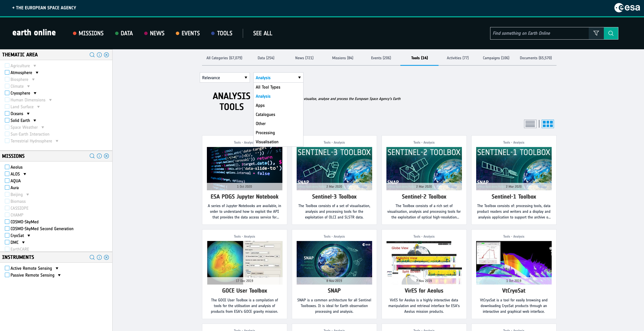This screenshot has height=331, width=644.
Task: Tick the Atmosphere checkbox
Action: point(7,73)
